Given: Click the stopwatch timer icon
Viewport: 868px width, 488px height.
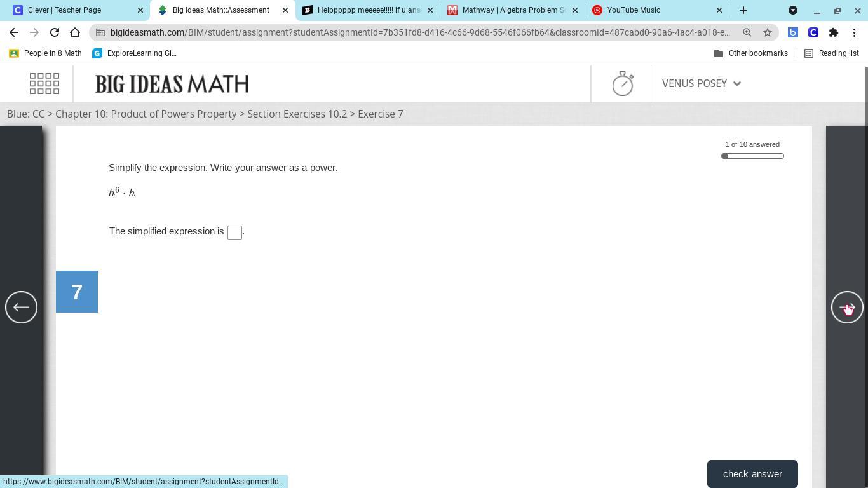Looking at the screenshot, I should pos(622,83).
